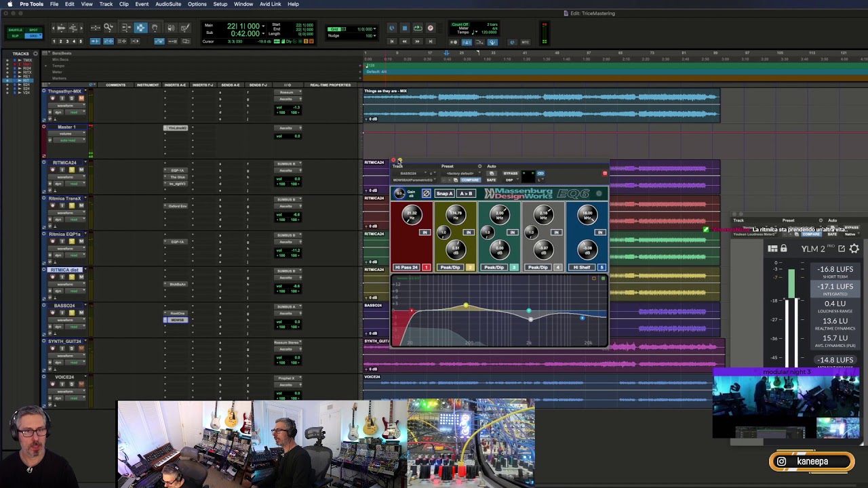Open the Setup menu

pyautogui.click(x=220, y=4)
